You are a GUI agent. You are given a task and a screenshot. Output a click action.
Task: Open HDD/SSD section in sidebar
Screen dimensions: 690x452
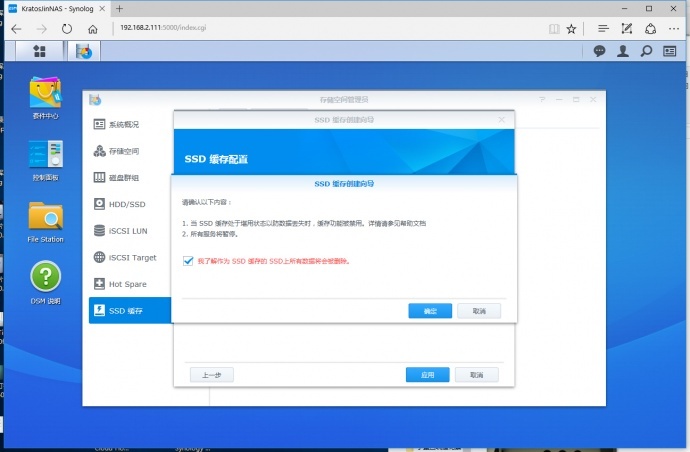129,204
